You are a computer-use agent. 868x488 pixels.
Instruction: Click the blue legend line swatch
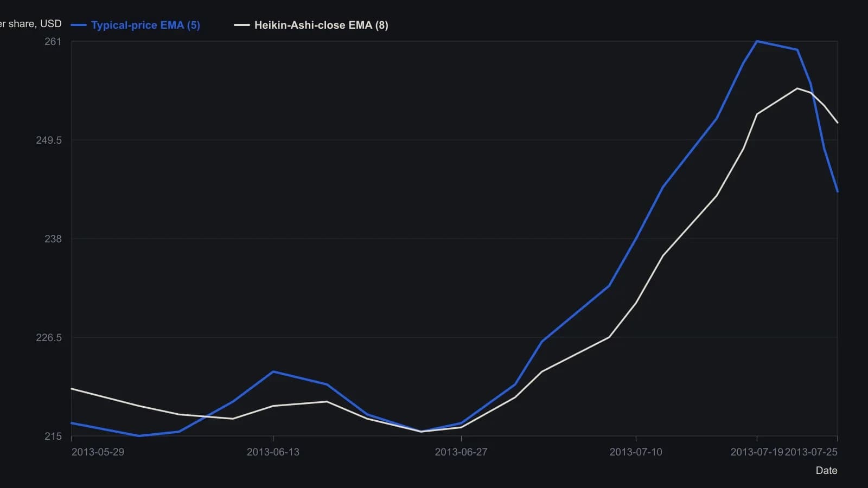tap(79, 25)
